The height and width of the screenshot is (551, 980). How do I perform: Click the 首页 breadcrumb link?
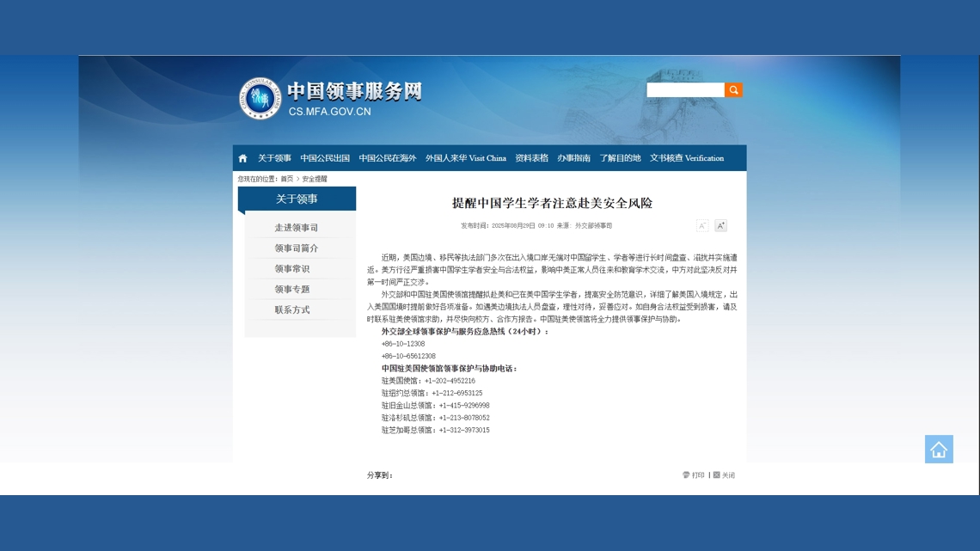[x=286, y=179]
